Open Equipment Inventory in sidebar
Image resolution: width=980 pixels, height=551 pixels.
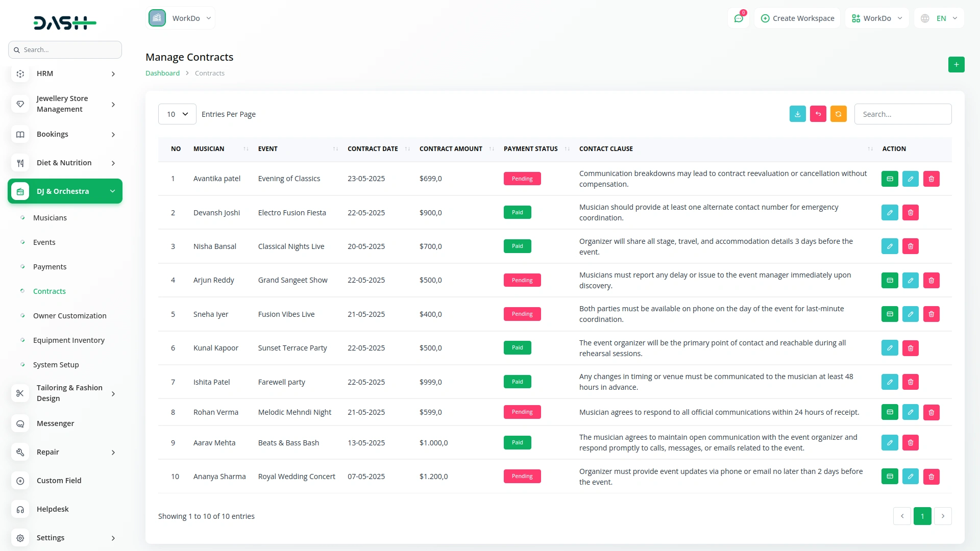click(68, 340)
